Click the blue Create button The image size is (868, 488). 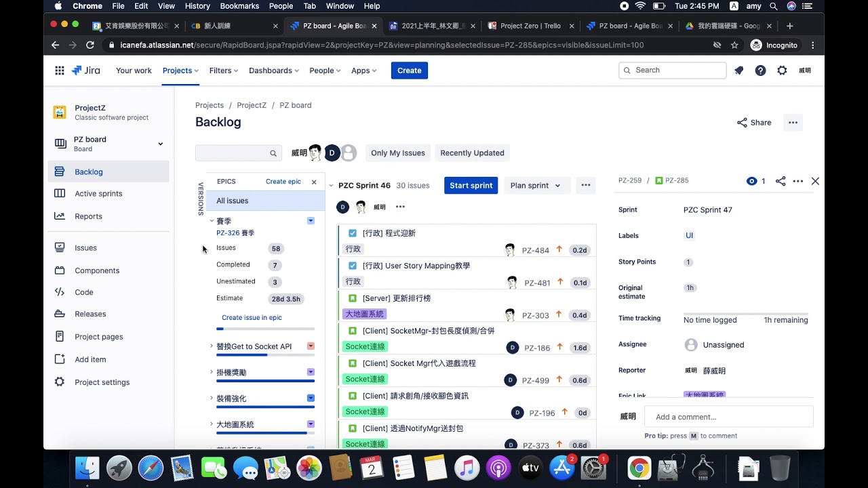410,70
